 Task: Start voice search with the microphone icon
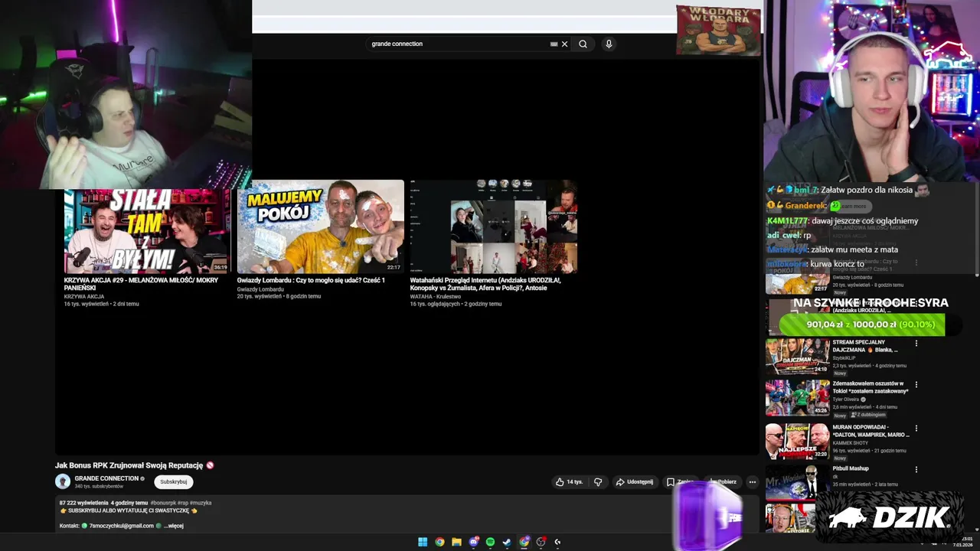[x=609, y=44]
